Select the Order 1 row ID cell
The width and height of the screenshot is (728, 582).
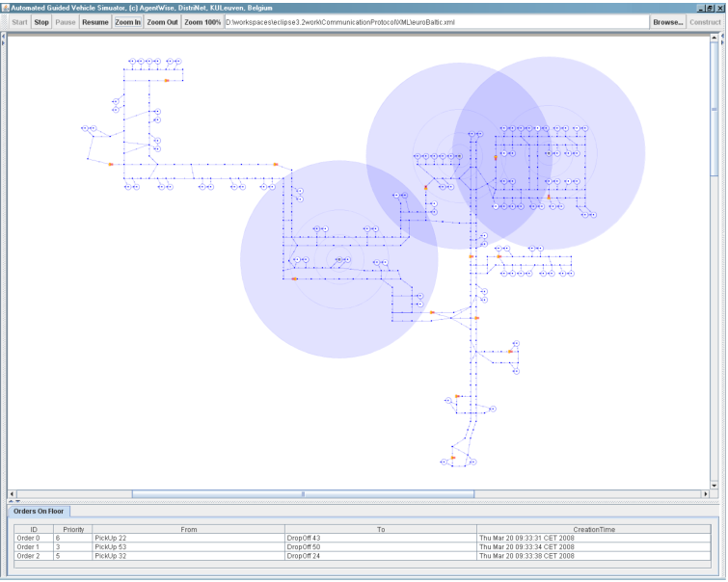[x=34, y=546]
